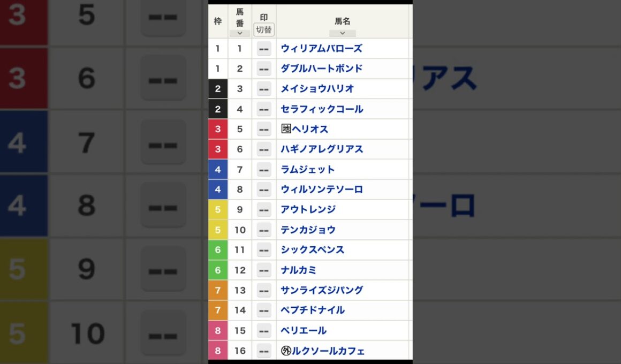
Task: Click the 外 badge beside ルクソールカフェ
Action: [x=285, y=351]
